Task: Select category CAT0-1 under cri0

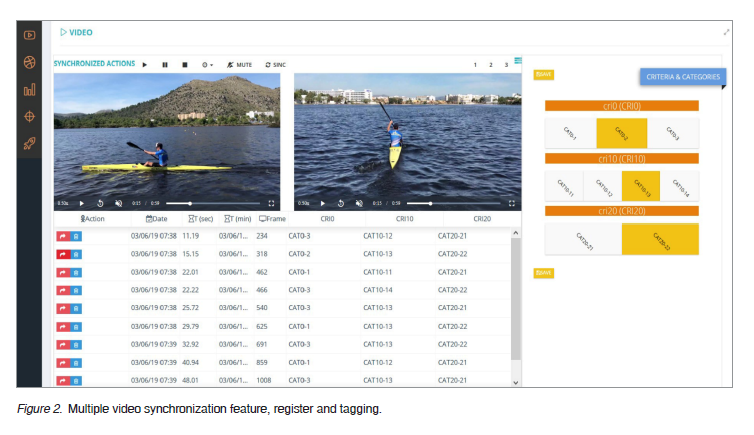Action: tap(570, 133)
